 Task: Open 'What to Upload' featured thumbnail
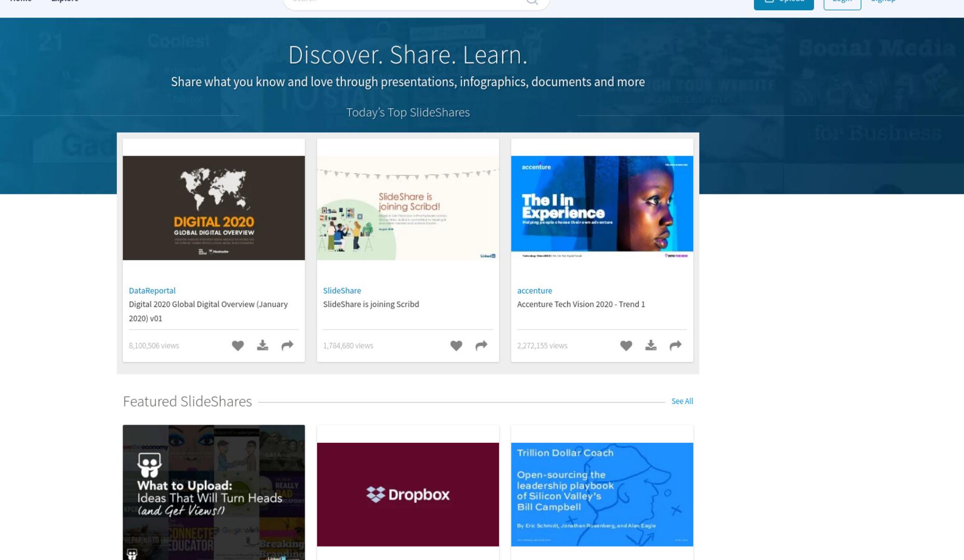214,493
